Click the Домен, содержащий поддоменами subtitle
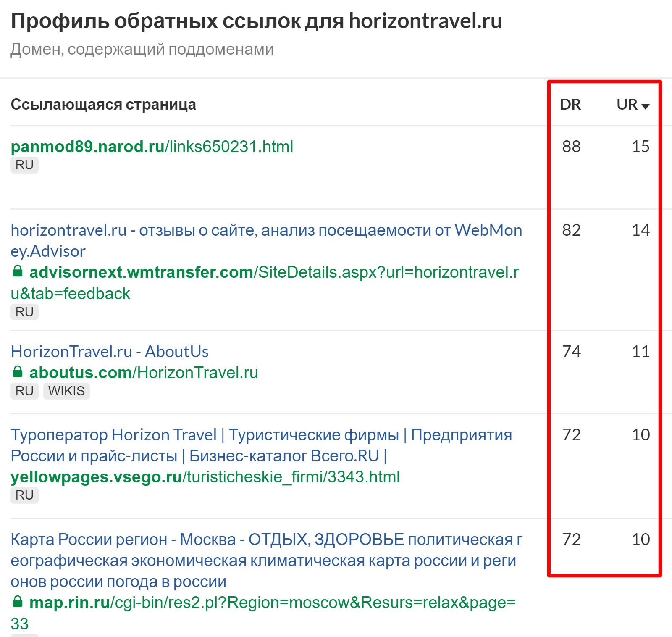Viewport: 672px width, 637px height. pos(142,50)
